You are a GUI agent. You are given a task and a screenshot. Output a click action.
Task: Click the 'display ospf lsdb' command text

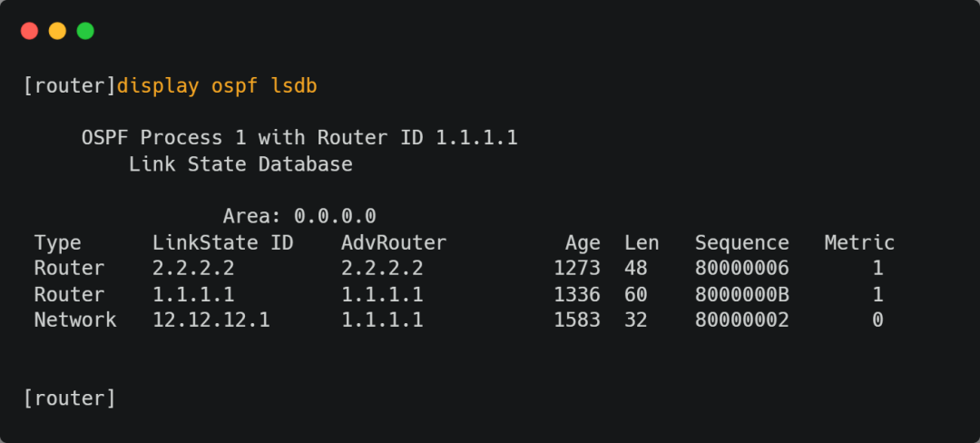tap(217, 86)
